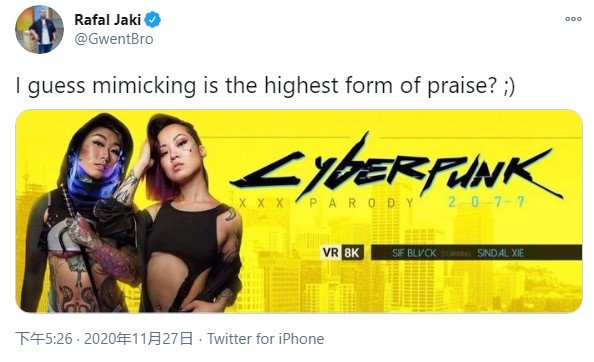
Task: Click the 2020年11月27日 date
Action: [138, 339]
